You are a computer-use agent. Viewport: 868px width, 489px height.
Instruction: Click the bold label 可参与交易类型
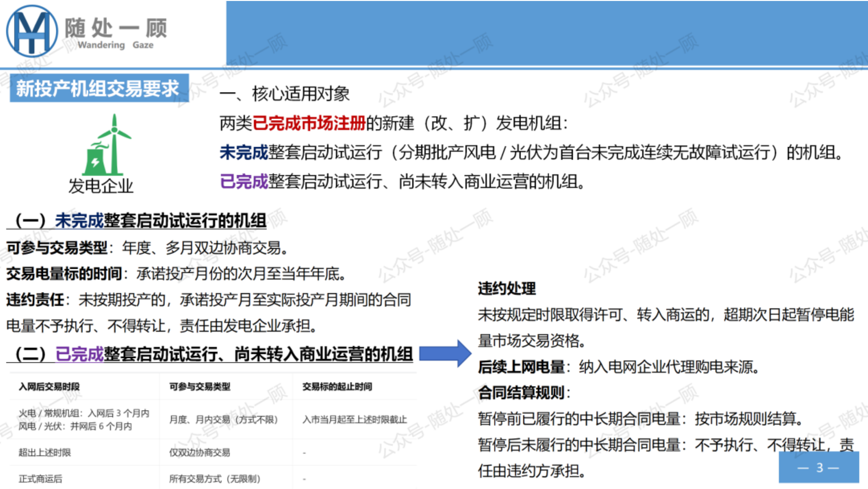click(x=57, y=248)
